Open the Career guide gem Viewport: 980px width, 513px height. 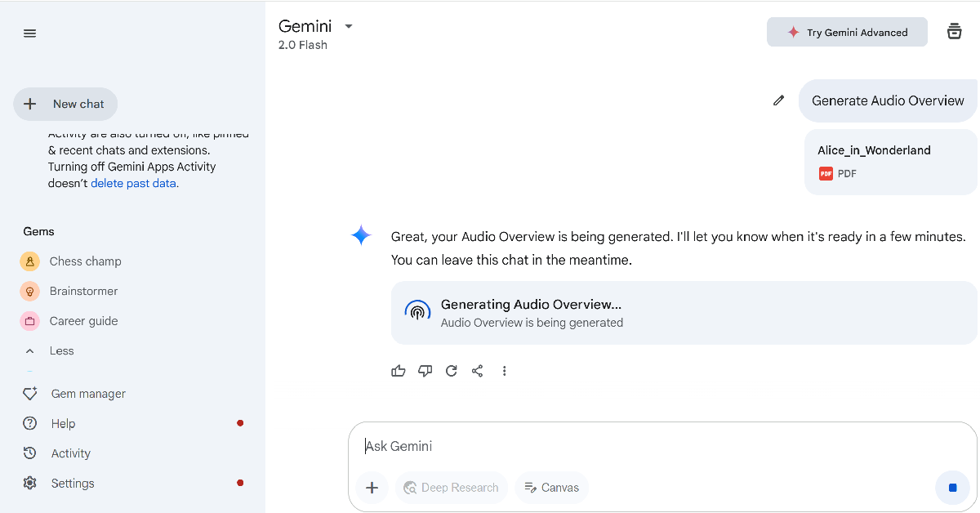[x=83, y=321]
